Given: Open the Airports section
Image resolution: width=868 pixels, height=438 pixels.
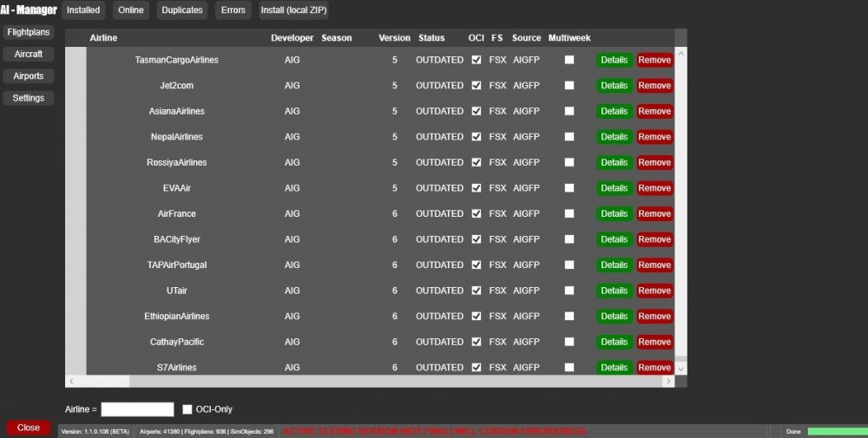Looking at the screenshot, I should (x=28, y=76).
